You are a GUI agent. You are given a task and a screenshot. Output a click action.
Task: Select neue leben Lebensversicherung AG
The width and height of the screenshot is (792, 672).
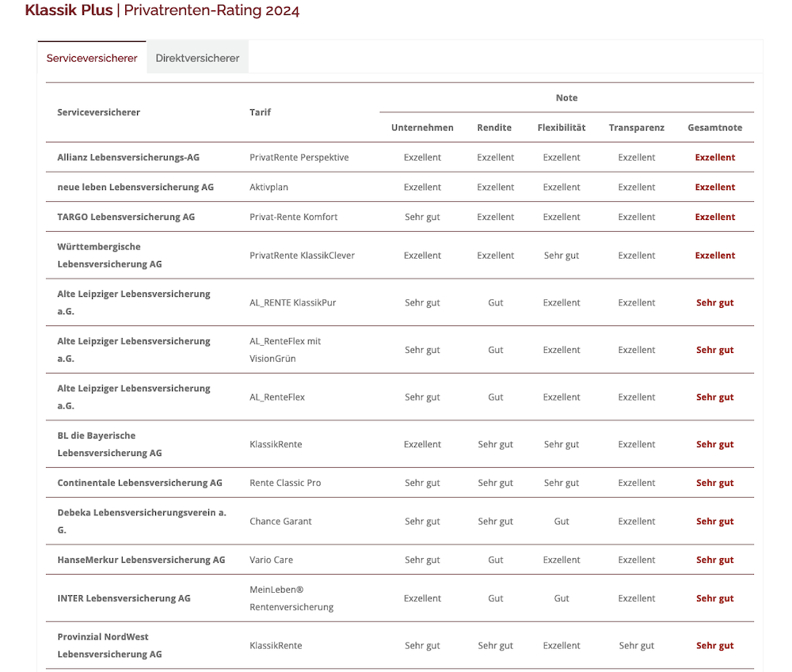(x=135, y=187)
